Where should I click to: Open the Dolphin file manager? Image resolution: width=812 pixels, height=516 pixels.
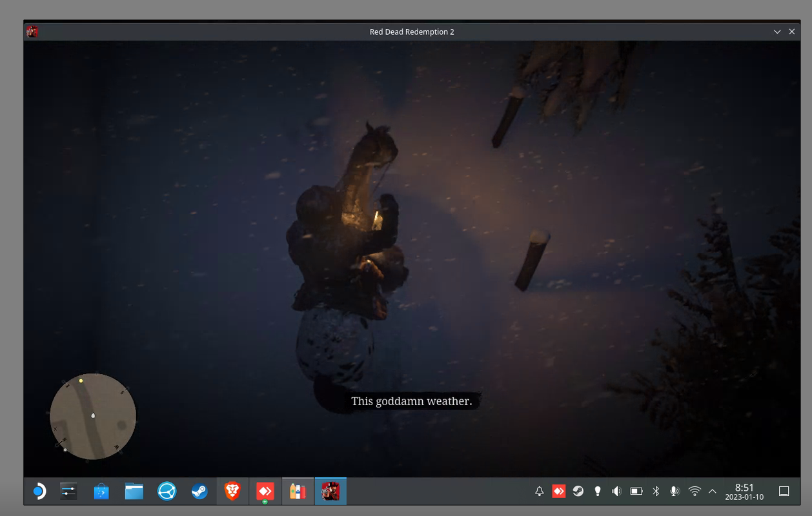pos(134,491)
